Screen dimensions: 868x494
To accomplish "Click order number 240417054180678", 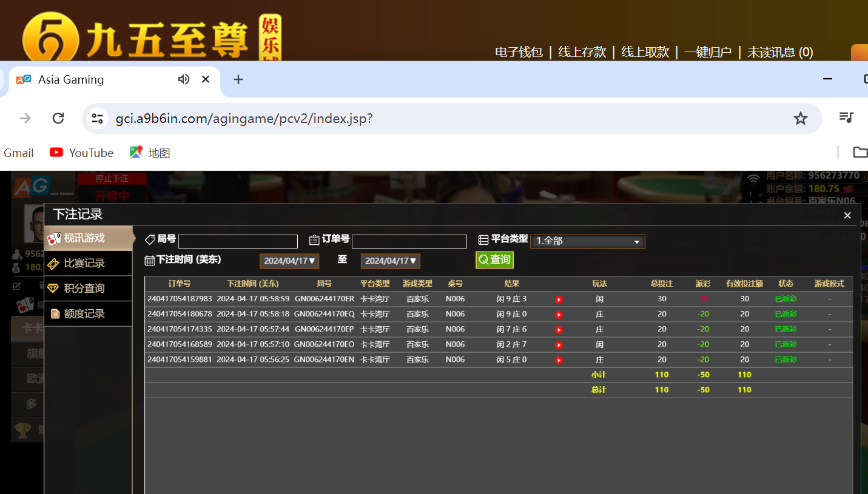I will [x=180, y=314].
